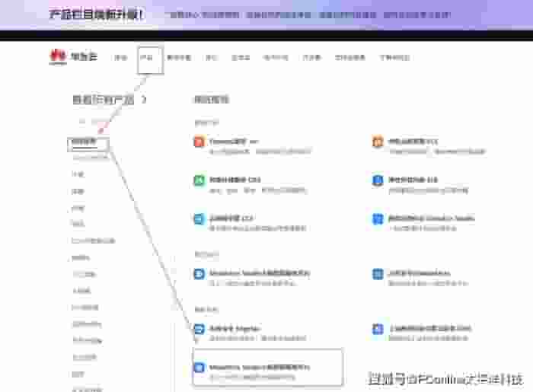Select CDN与智能边缘 category in sidebar
Image resolution: width=533 pixels, height=392 pixels.
94,241
